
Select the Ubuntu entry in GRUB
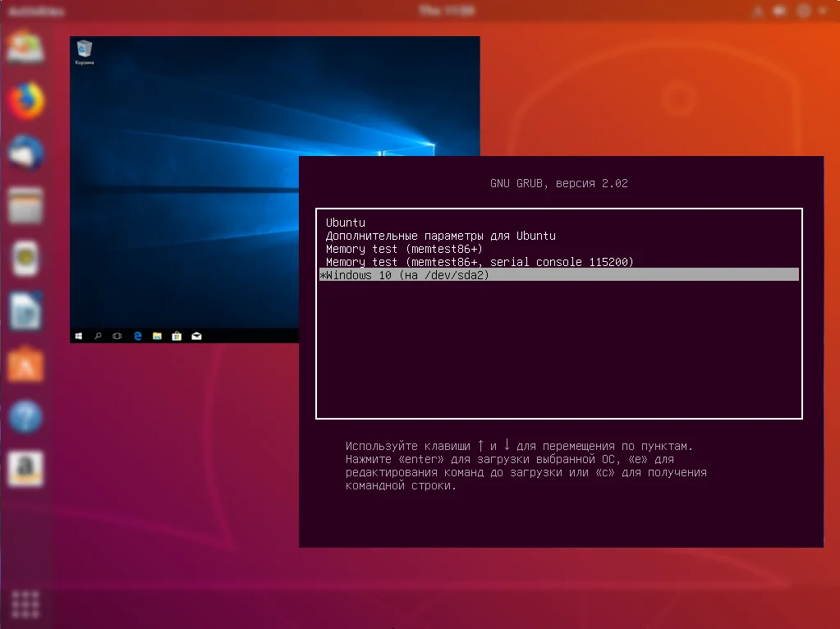[x=558, y=223]
